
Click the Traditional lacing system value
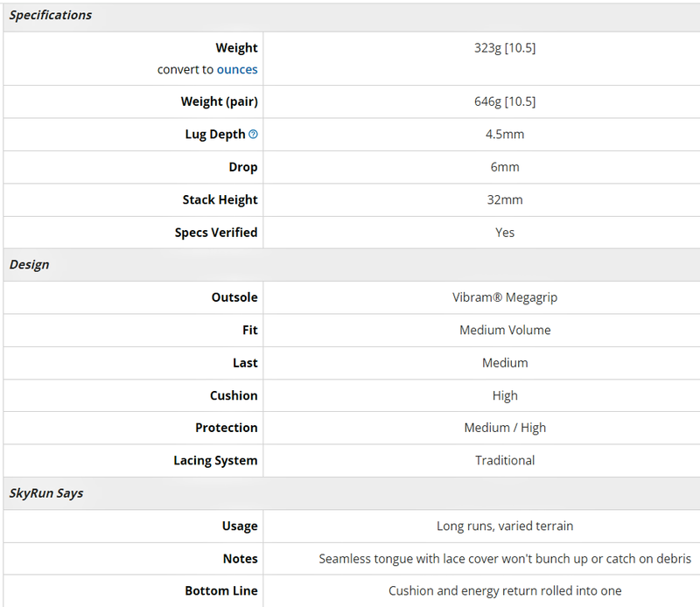pyautogui.click(x=505, y=461)
